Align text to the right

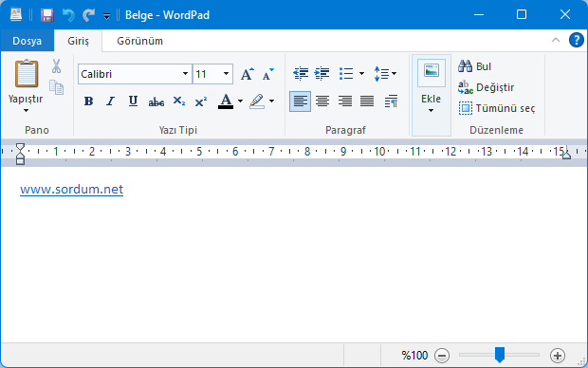pos(345,101)
